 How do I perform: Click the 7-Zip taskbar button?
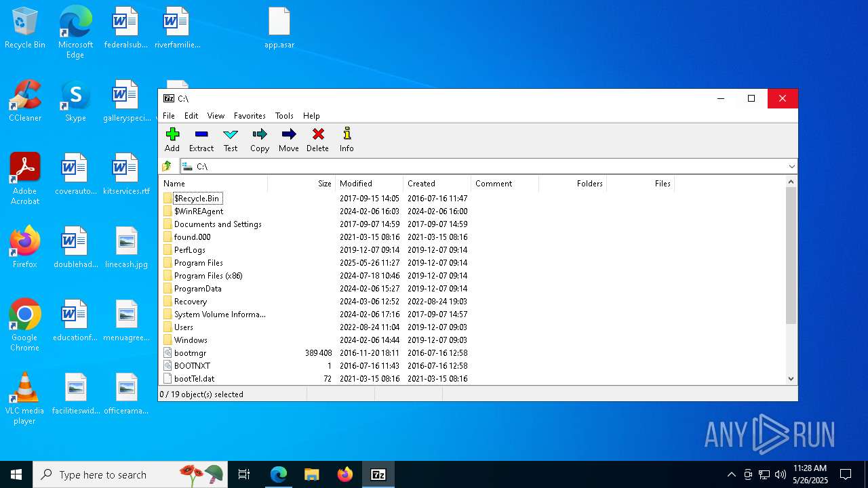pos(378,474)
